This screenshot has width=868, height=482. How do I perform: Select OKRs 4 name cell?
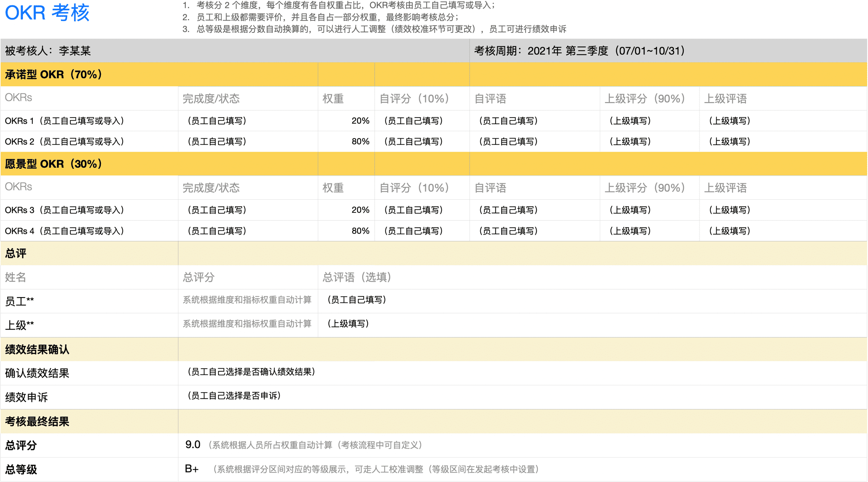pyautogui.click(x=89, y=231)
